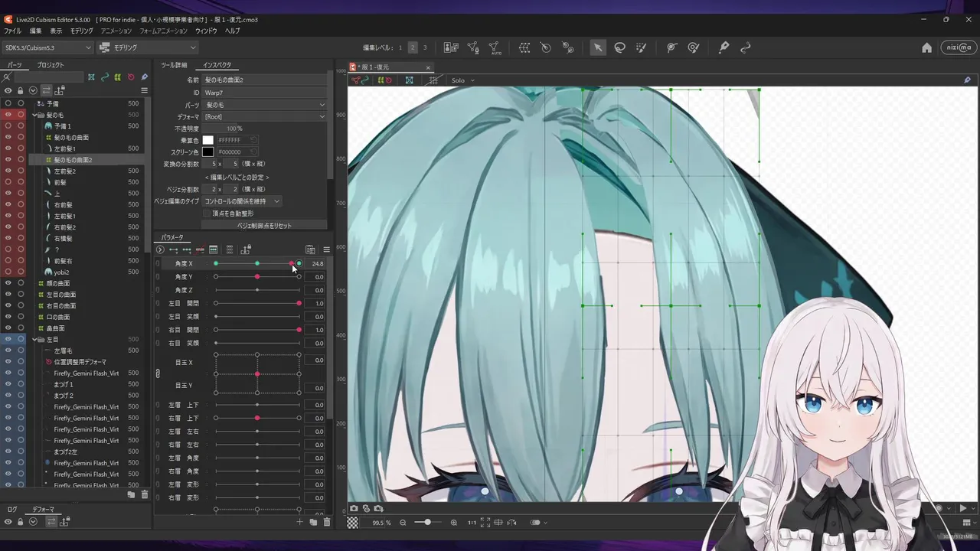Click the canvas snapshot camera icon
Screen dimensions: 980x551
pyautogui.click(x=354, y=508)
